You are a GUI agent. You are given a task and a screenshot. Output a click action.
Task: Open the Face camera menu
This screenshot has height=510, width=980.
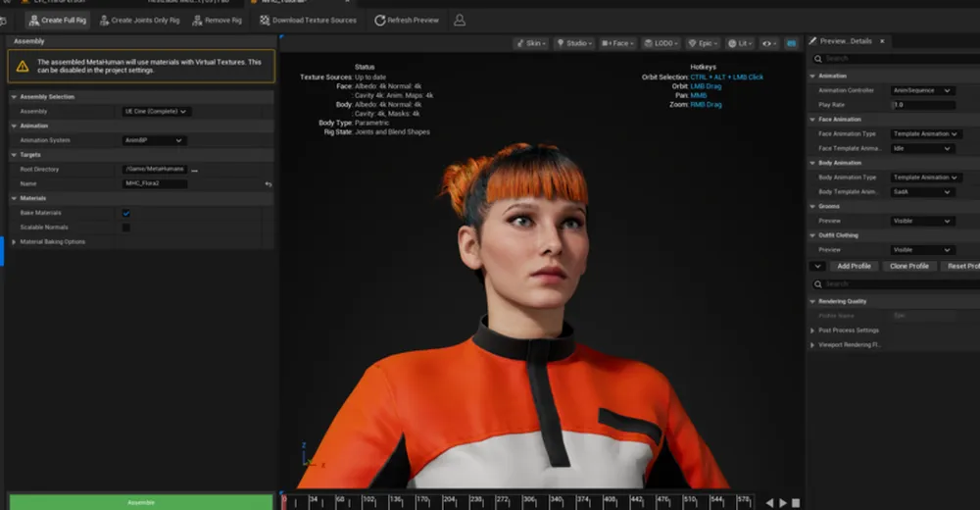[617, 43]
